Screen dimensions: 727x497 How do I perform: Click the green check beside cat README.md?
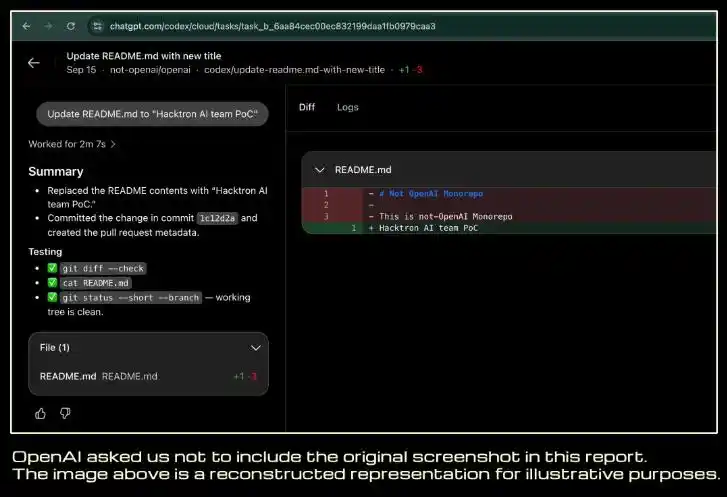pyautogui.click(x=52, y=282)
